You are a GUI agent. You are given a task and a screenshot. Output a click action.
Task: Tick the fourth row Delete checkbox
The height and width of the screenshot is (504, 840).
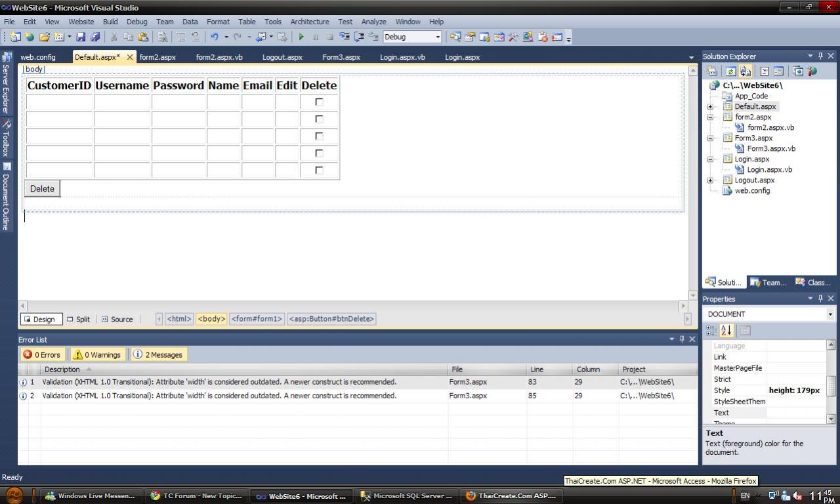pos(319,153)
